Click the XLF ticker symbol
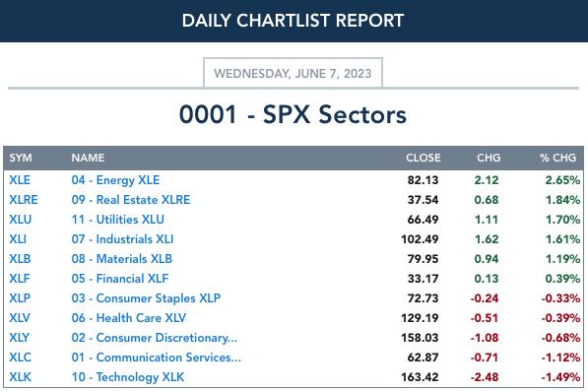The width and height of the screenshot is (588, 392). (x=20, y=279)
